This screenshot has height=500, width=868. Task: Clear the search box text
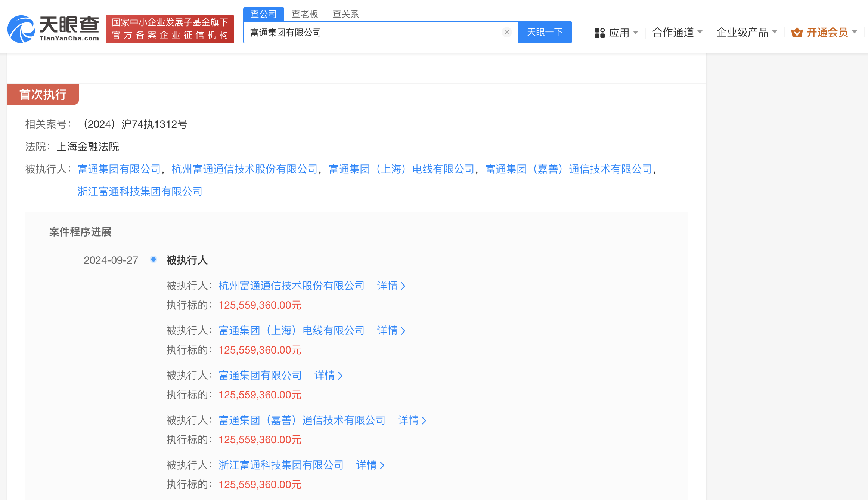pos(506,32)
